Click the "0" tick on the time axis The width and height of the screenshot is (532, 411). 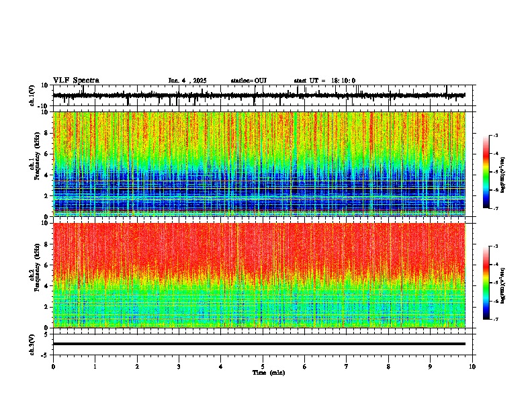pyautogui.click(x=53, y=367)
